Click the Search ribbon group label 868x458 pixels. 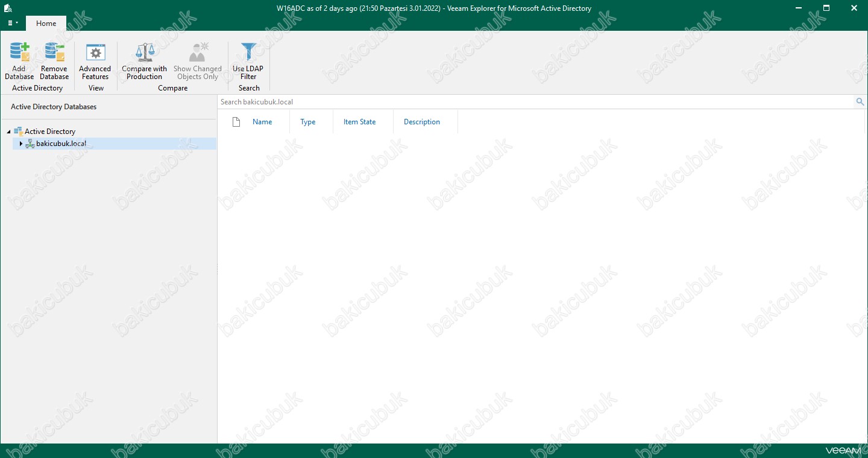[249, 88]
